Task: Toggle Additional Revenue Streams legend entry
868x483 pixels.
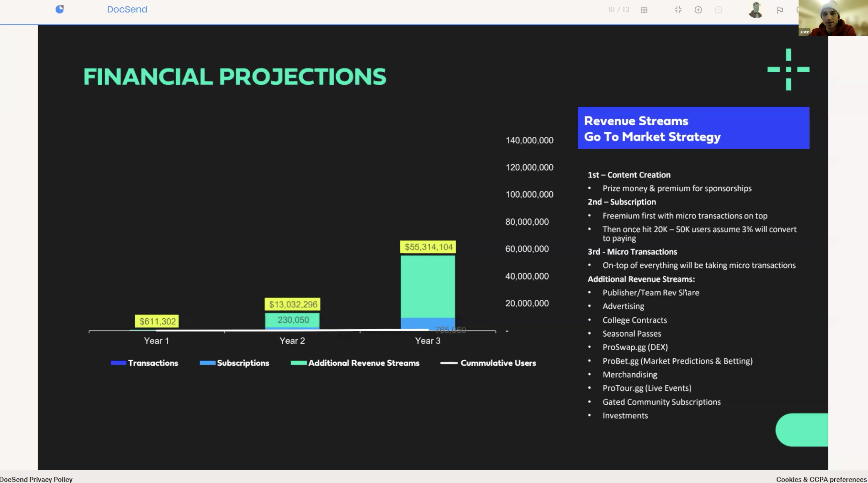Action: coord(355,363)
